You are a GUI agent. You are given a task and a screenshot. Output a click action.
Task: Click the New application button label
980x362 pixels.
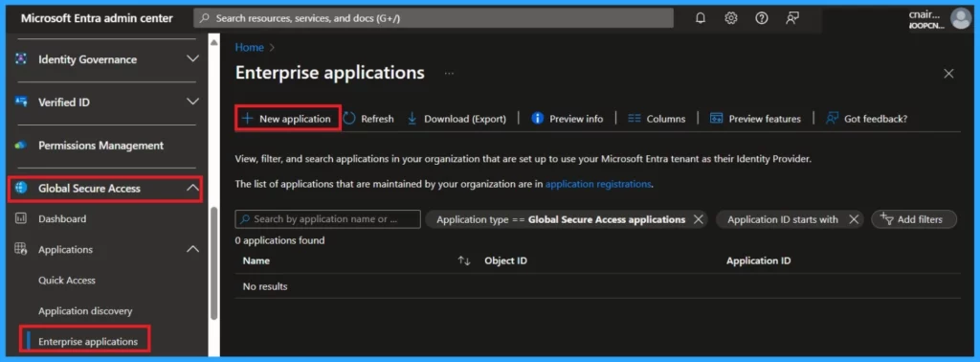295,119
